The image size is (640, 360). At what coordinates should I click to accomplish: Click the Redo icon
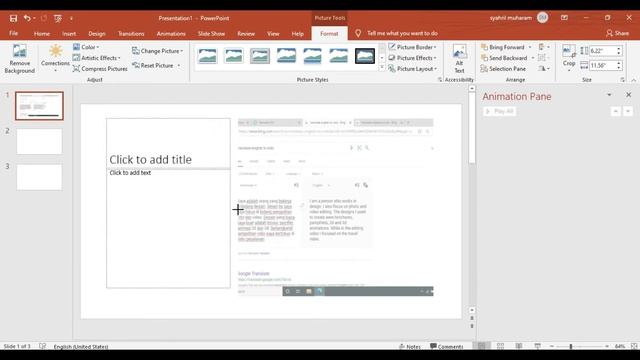[x=44, y=18]
